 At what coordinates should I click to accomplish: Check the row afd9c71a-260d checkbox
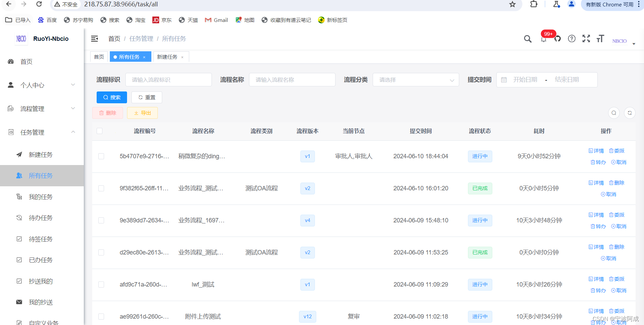click(x=101, y=285)
